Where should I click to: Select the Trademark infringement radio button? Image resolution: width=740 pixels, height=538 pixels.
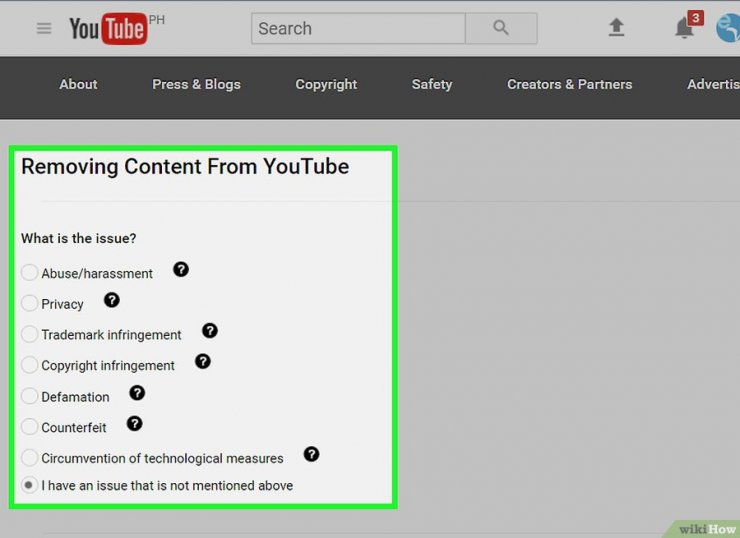click(x=29, y=334)
